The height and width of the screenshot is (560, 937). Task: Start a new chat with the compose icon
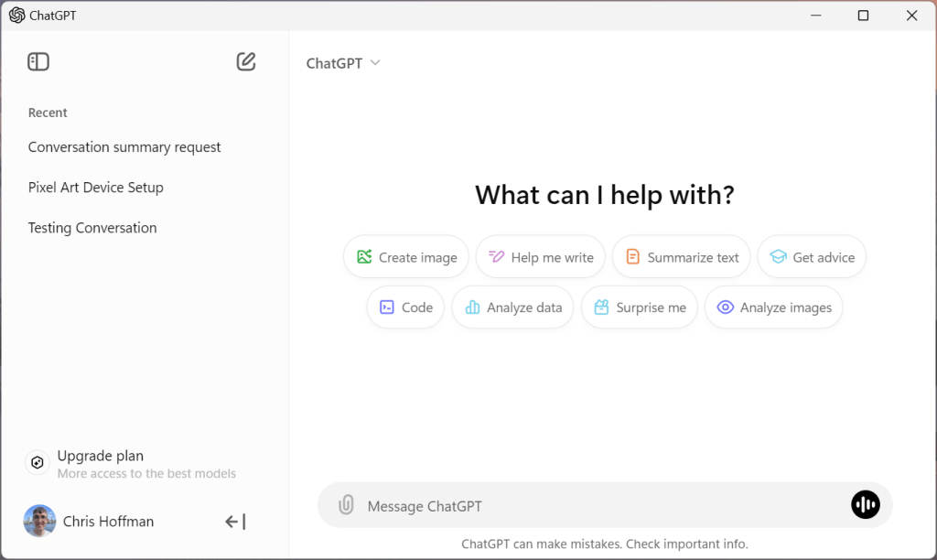pos(245,61)
